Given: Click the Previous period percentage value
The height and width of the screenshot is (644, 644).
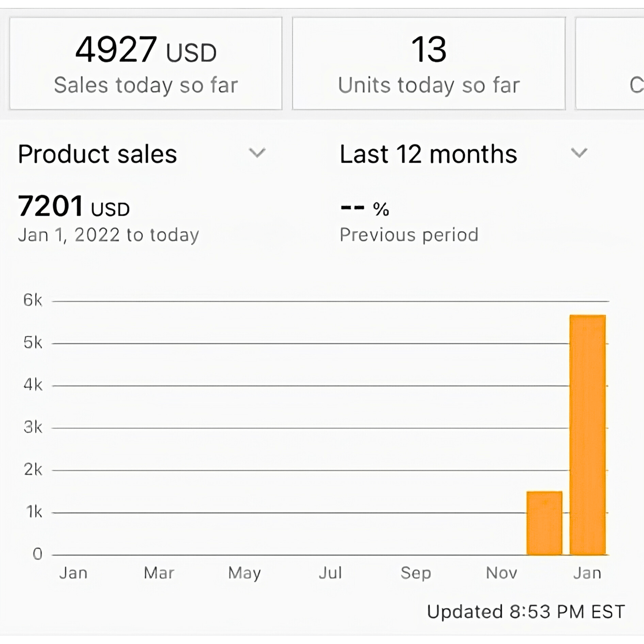Looking at the screenshot, I should pos(365,208).
